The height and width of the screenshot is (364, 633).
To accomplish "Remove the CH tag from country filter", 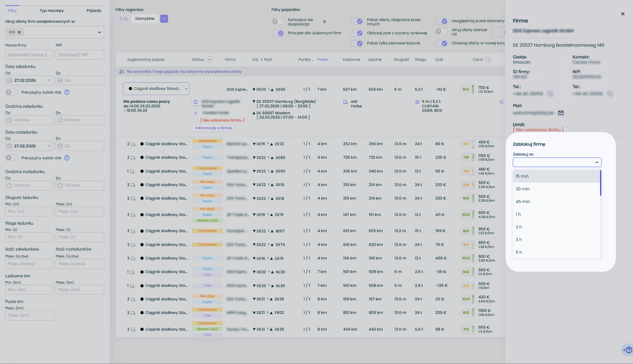I will tap(19, 32).
